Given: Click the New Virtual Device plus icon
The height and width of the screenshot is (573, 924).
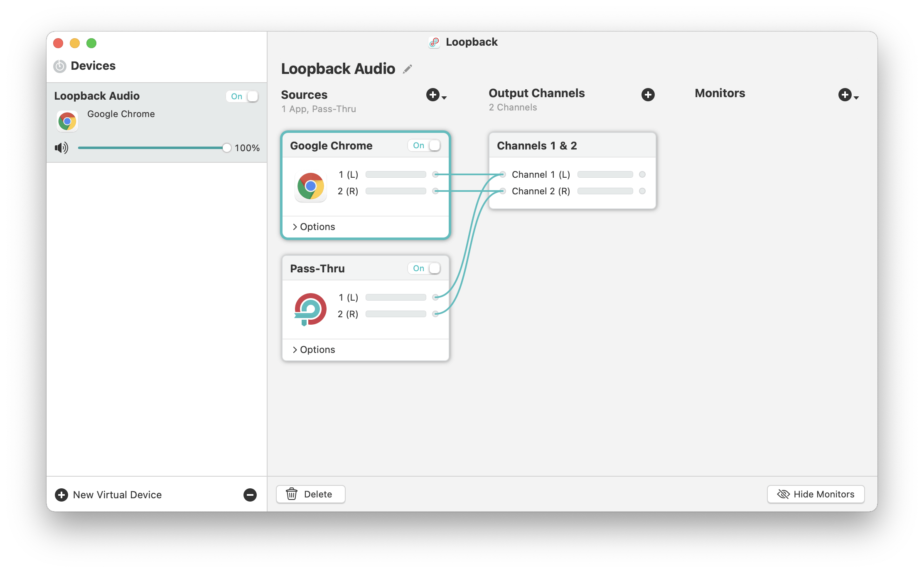Looking at the screenshot, I should [60, 495].
